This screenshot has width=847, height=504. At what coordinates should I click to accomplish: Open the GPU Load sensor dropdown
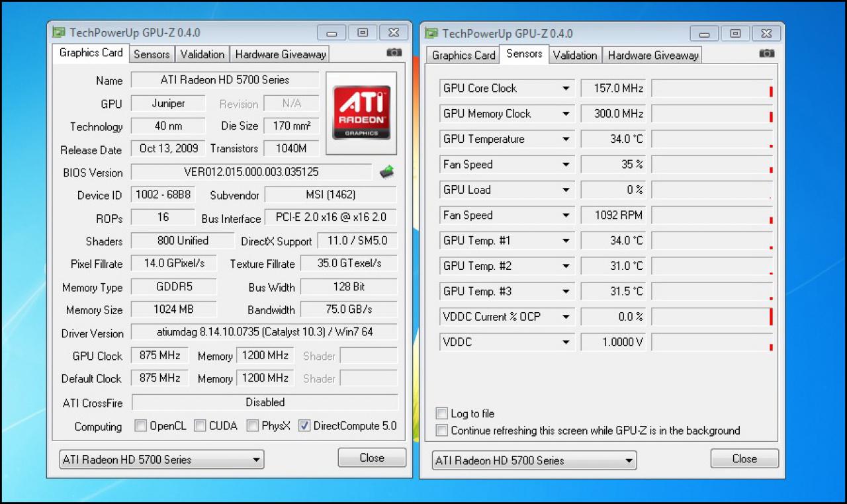[566, 190]
